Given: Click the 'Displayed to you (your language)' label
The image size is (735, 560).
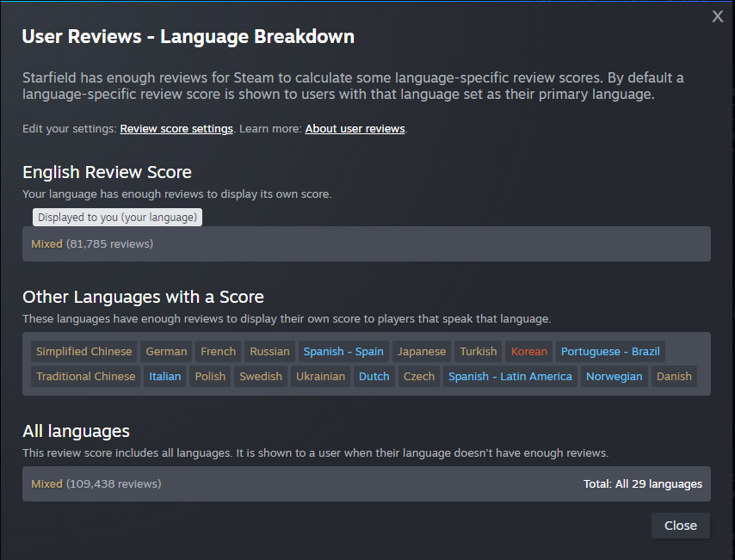Looking at the screenshot, I should [x=117, y=218].
